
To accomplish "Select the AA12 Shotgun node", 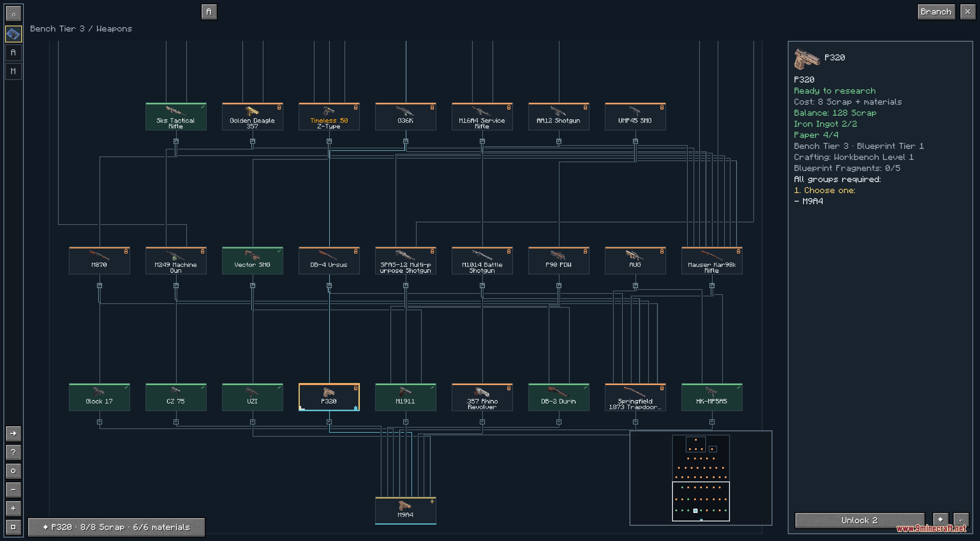I will pos(559,117).
